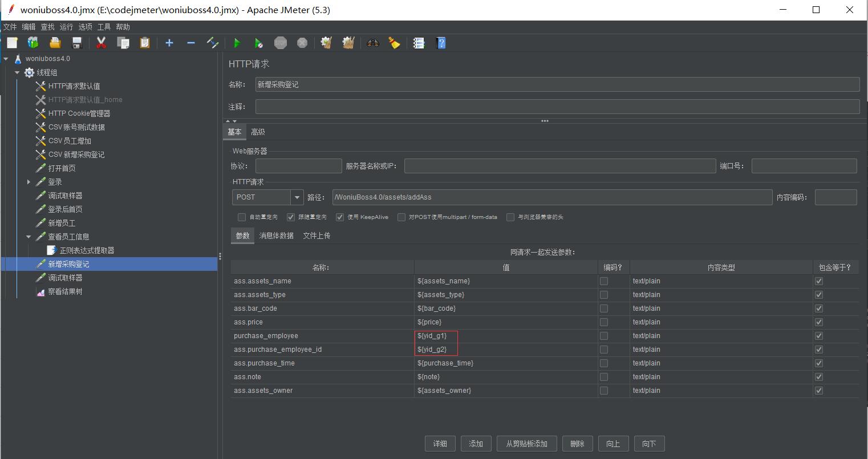Viewport: 868px width, 459px height.
Task: Open the 选项 menu
Action: (x=85, y=27)
